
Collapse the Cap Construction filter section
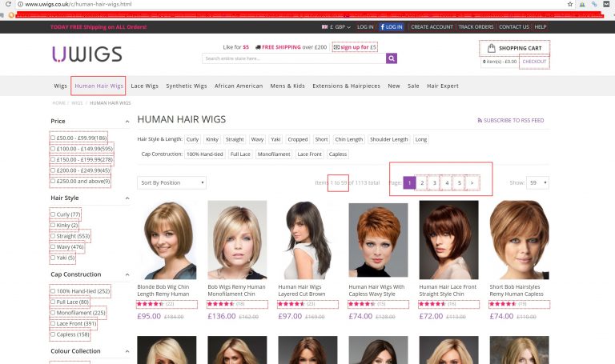tap(127, 274)
